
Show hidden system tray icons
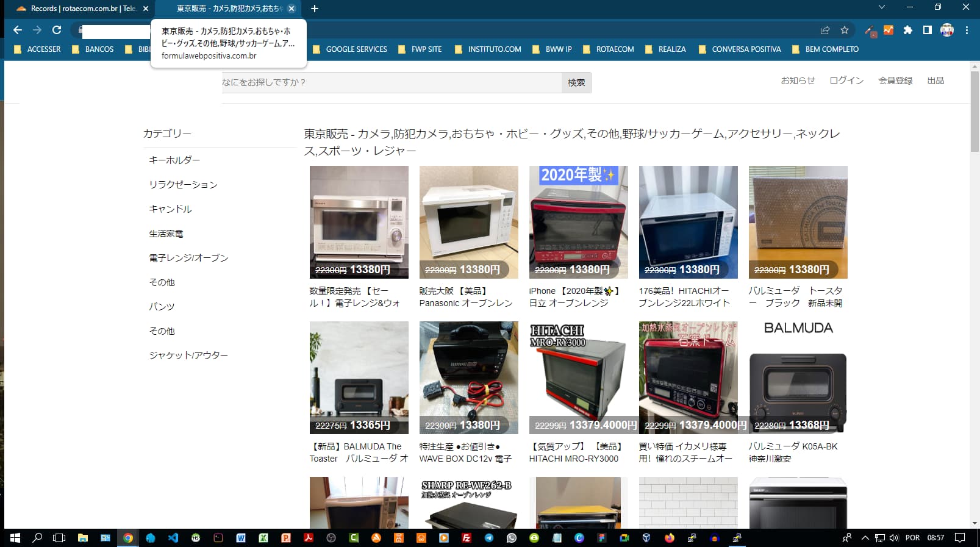(x=865, y=538)
